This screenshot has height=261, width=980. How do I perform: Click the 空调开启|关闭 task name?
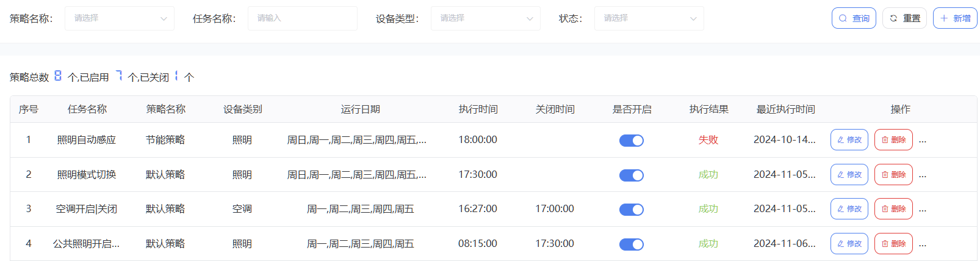tap(87, 209)
